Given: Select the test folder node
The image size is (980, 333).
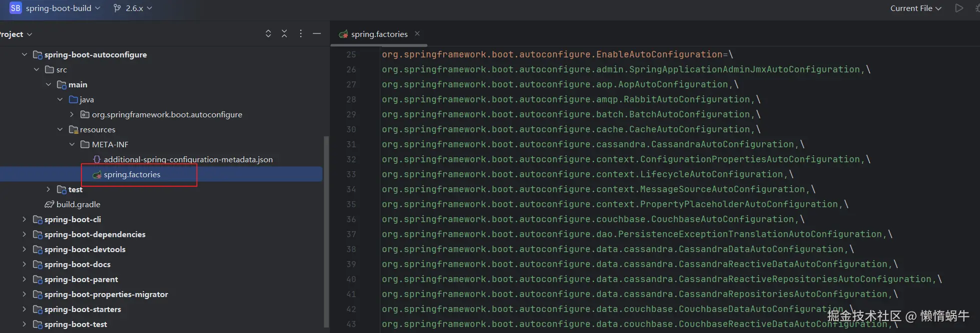Looking at the screenshot, I should pos(75,189).
